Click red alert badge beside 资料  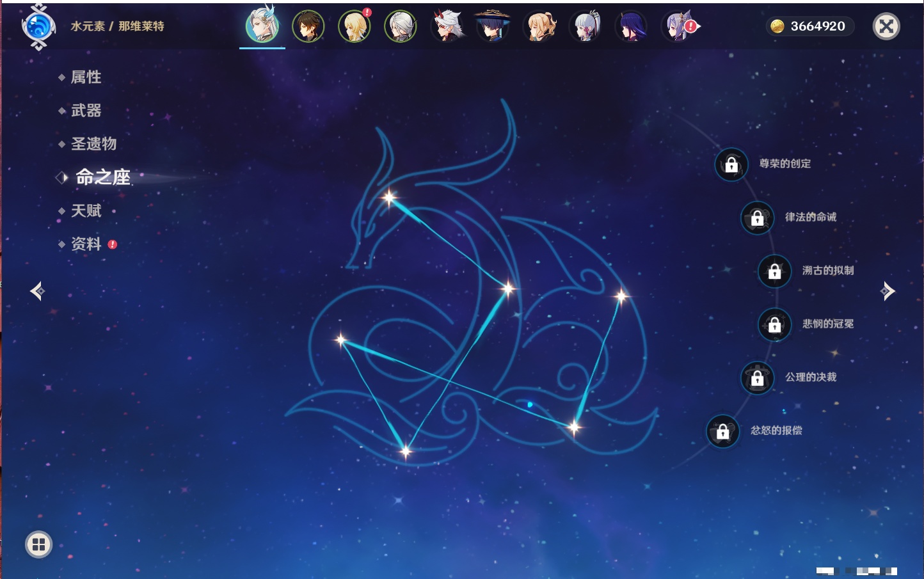[x=113, y=244]
